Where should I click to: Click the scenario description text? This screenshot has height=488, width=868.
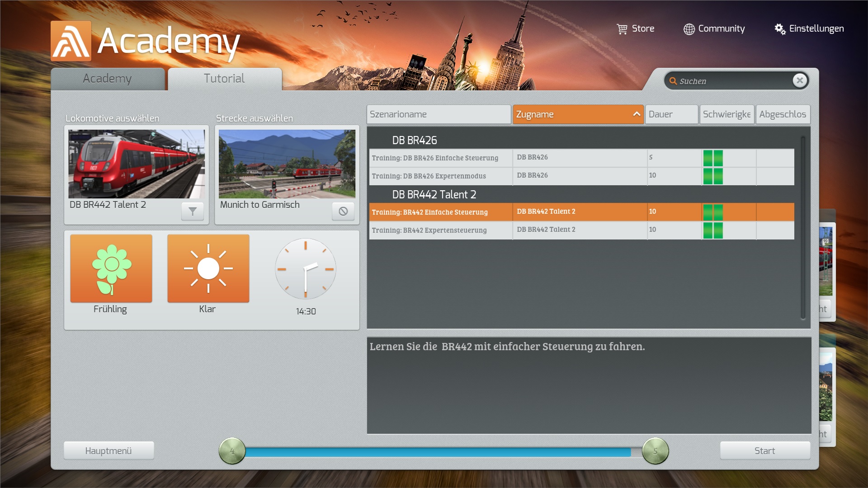point(507,347)
